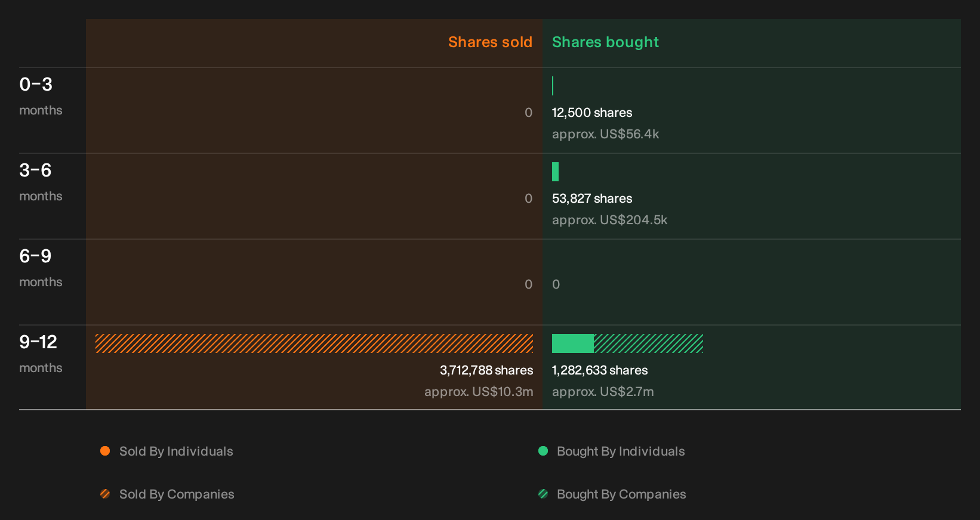Click the 3-6 months row label
This screenshot has height=520, width=980.
coord(41,182)
